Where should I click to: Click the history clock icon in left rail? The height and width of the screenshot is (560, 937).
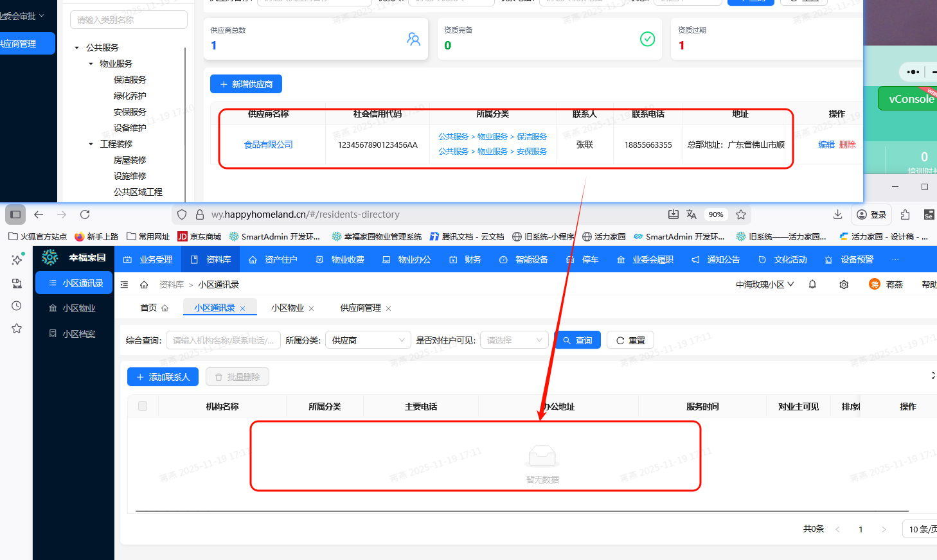pyautogui.click(x=16, y=306)
